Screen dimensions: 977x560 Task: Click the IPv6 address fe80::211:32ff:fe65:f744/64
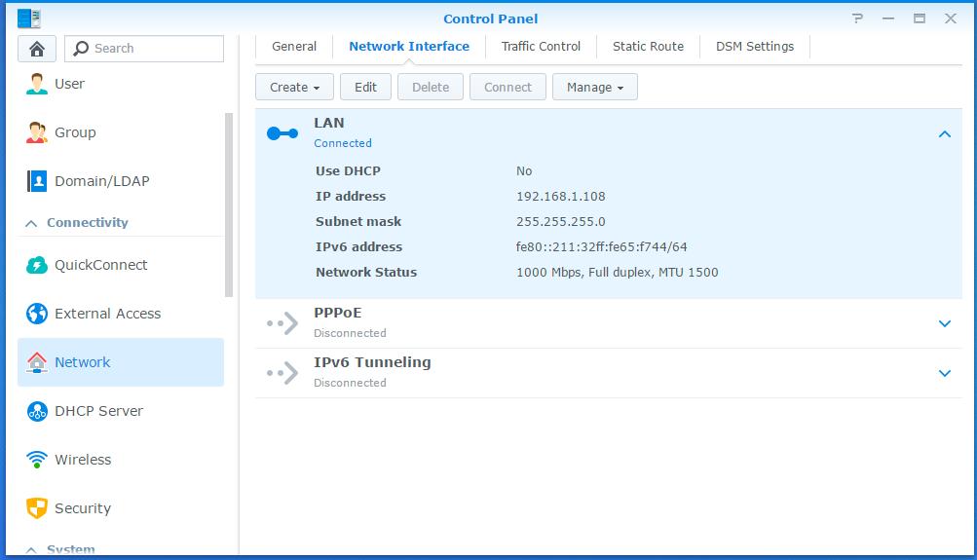pos(601,246)
